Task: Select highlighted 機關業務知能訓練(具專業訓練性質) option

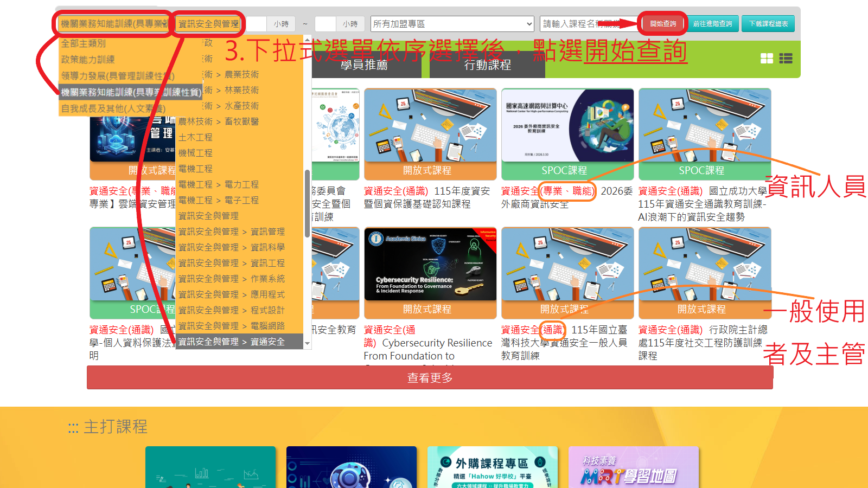Action: (130, 92)
